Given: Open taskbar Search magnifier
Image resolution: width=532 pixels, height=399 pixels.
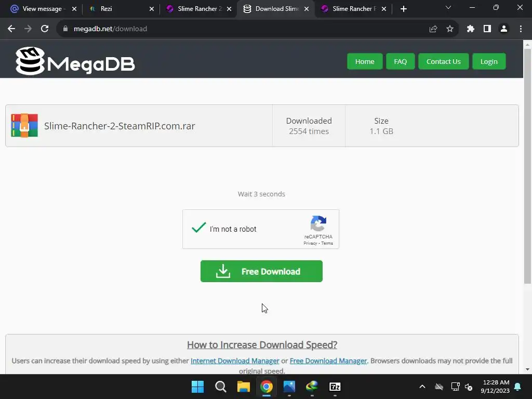Looking at the screenshot, I should pos(220,387).
